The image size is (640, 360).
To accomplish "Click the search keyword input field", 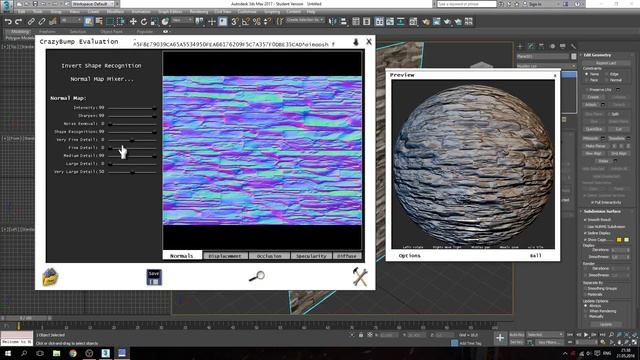I will [467, 4].
